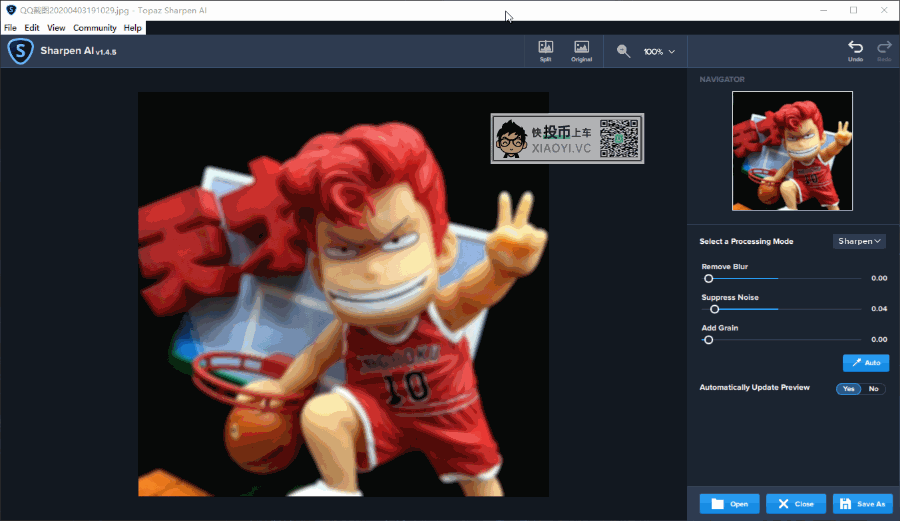Open the Edit menu
The image size is (900, 521).
coord(32,28)
